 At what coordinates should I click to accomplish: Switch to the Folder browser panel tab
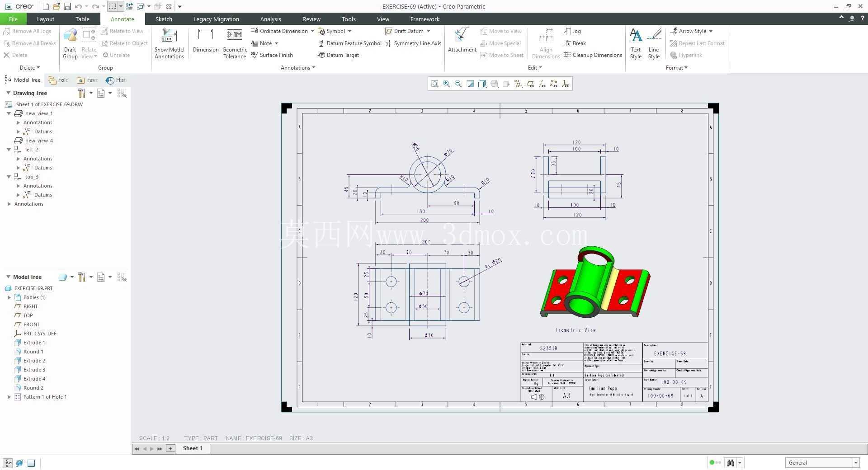[59, 80]
